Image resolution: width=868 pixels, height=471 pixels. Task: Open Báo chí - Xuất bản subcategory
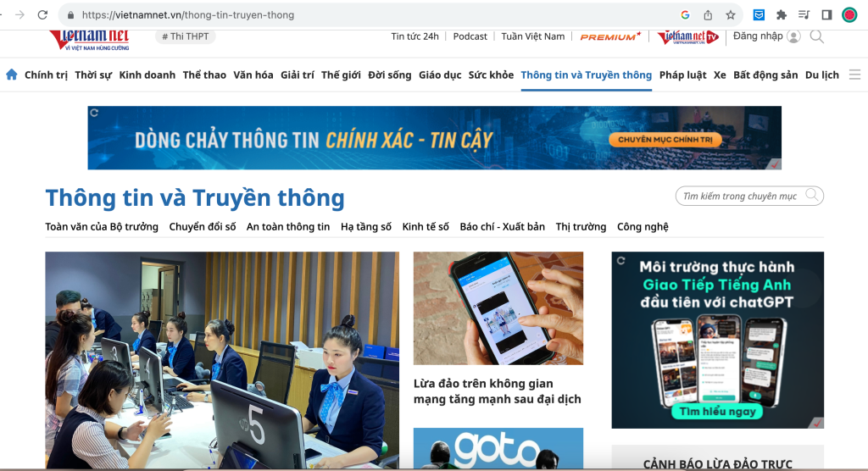pos(502,226)
